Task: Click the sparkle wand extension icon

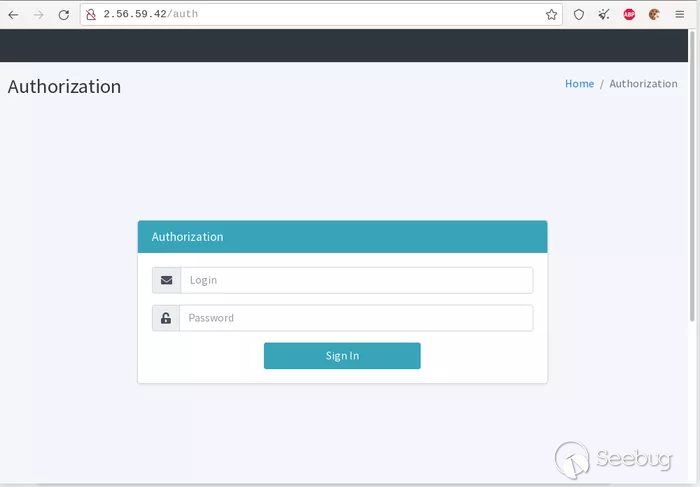Action: pyautogui.click(x=604, y=15)
